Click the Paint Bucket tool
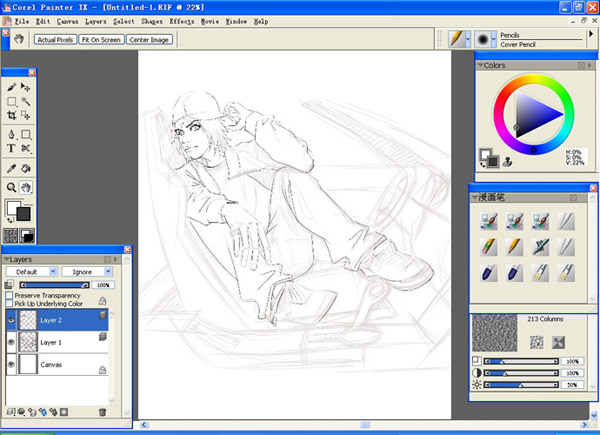This screenshot has height=435, width=600. (26, 167)
